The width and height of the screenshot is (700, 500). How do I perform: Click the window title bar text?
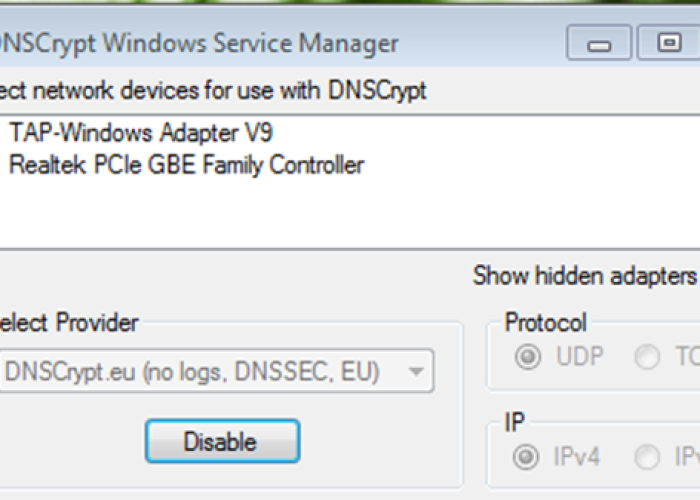pos(200,44)
